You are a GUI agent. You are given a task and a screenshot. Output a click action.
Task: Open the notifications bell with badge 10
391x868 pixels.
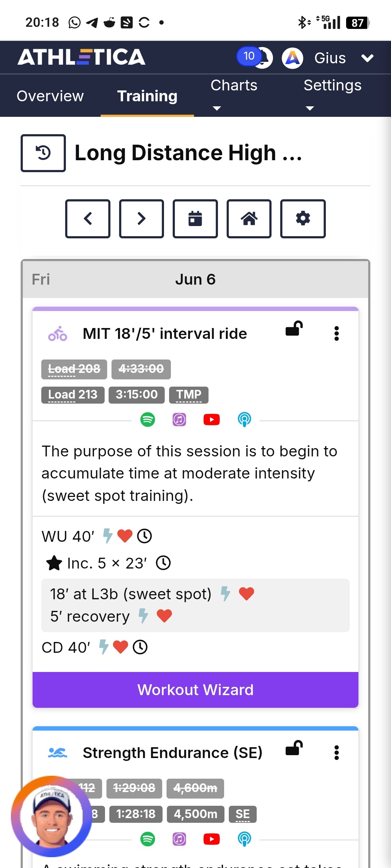click(x=255, y=57)
